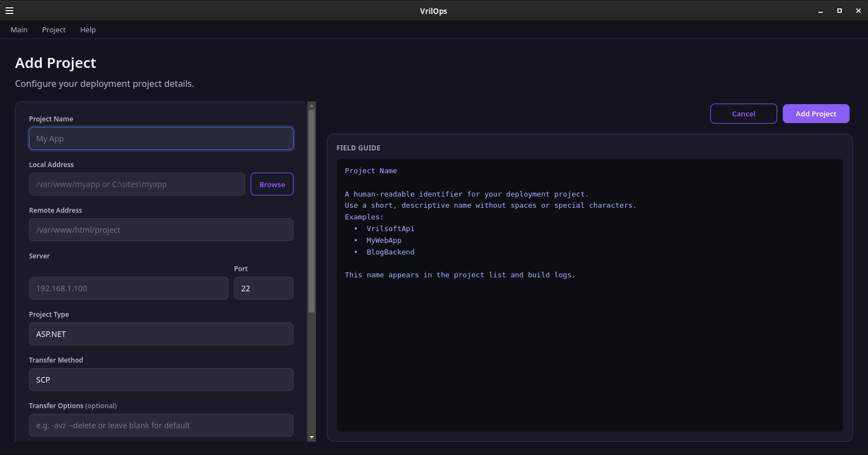Click the 'A human-readable identifier' guide line
The height and width of the screenshot is (455, 868).
[467, 194]
